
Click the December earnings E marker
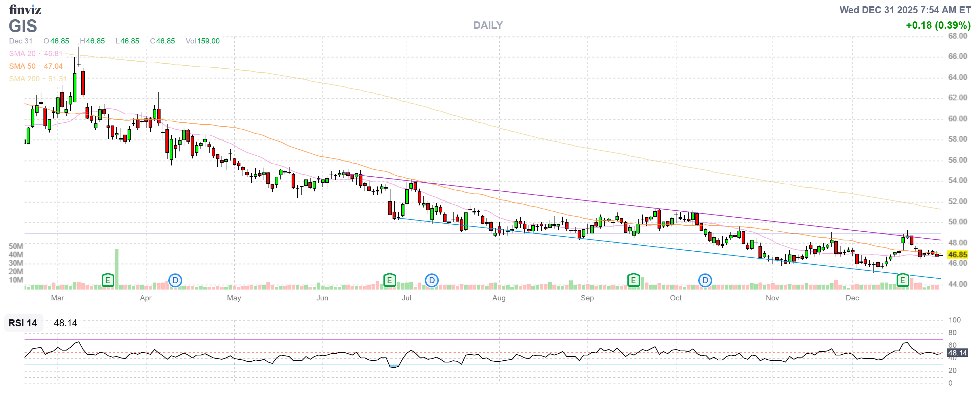point(903,281)
